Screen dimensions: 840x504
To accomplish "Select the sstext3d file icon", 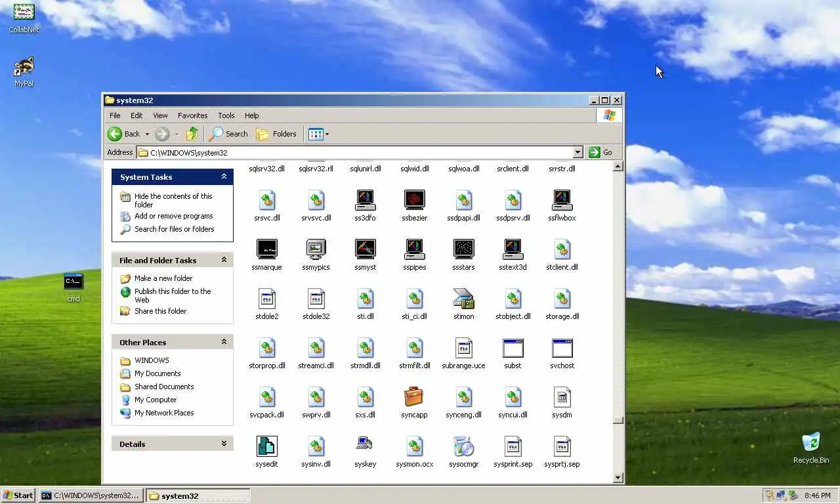I will coord(513,249).
